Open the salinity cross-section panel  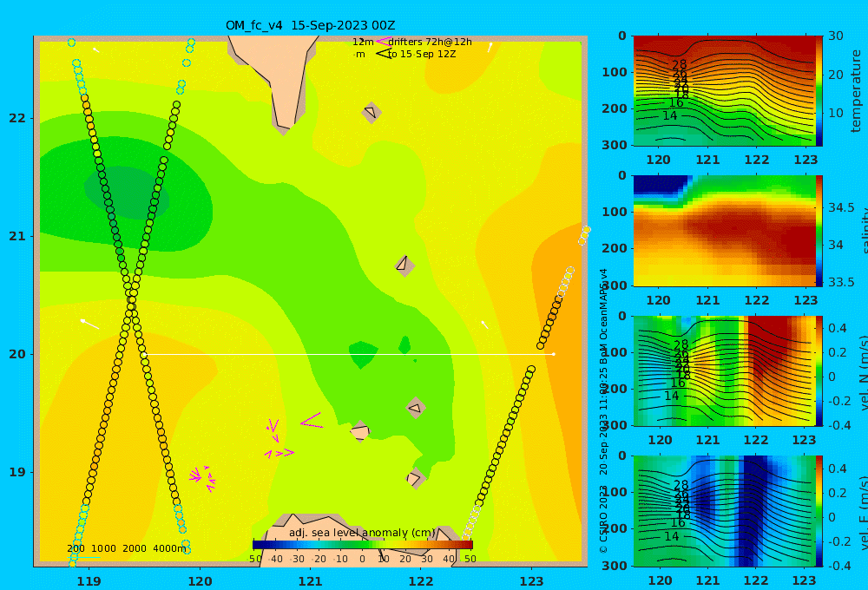[724, 231]
